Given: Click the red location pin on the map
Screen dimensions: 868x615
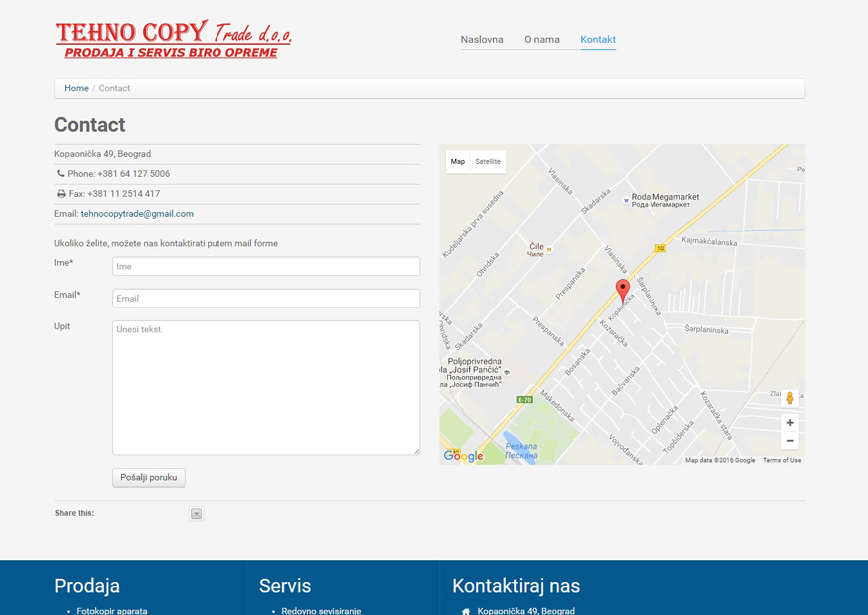Looking at the screenshot, I should coord(622,289).
